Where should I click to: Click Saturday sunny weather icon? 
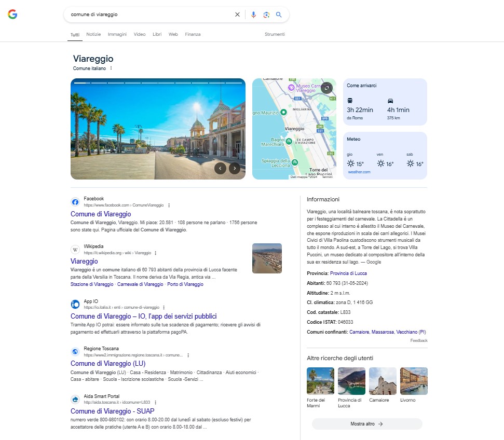click(411, 163)
